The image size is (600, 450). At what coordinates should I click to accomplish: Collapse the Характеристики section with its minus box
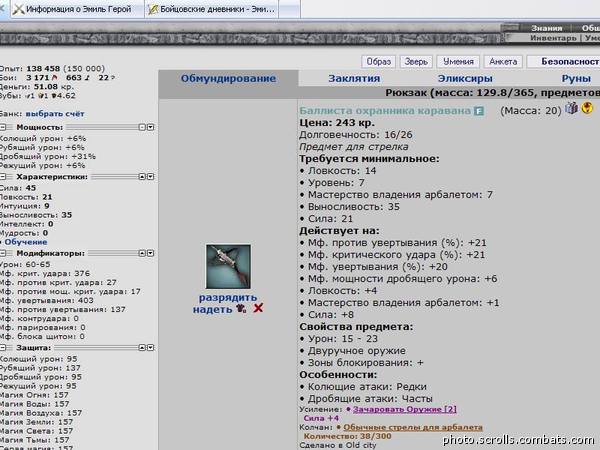(x=3, y=176)
